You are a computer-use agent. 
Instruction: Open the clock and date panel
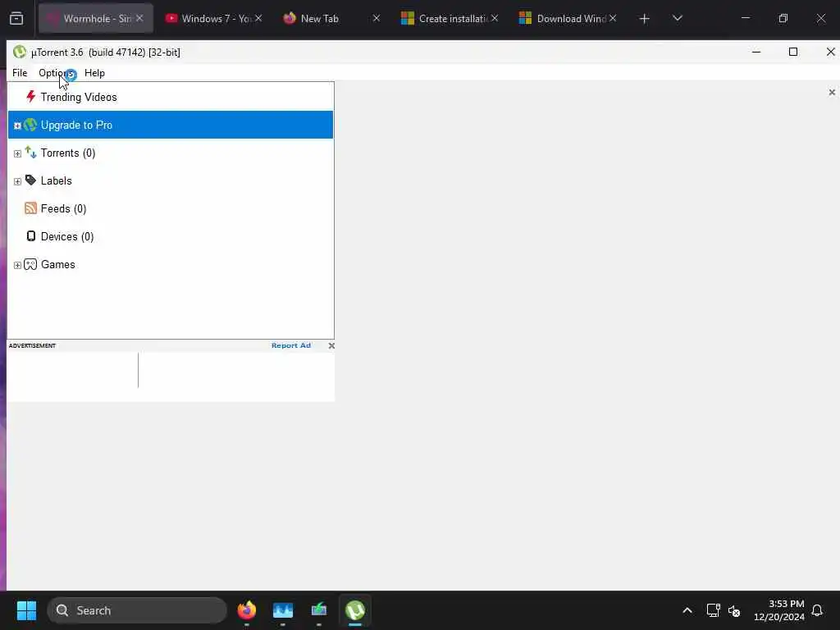pyautogui.click(x=779, y=610)
